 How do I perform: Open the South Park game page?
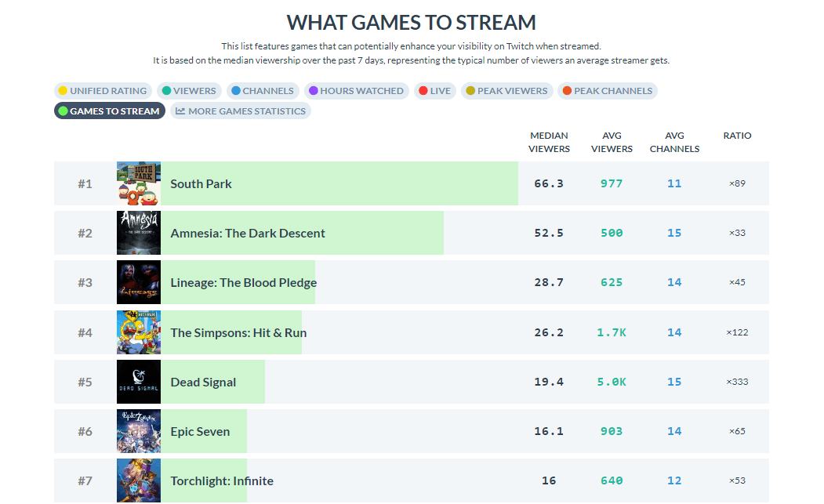200,183
